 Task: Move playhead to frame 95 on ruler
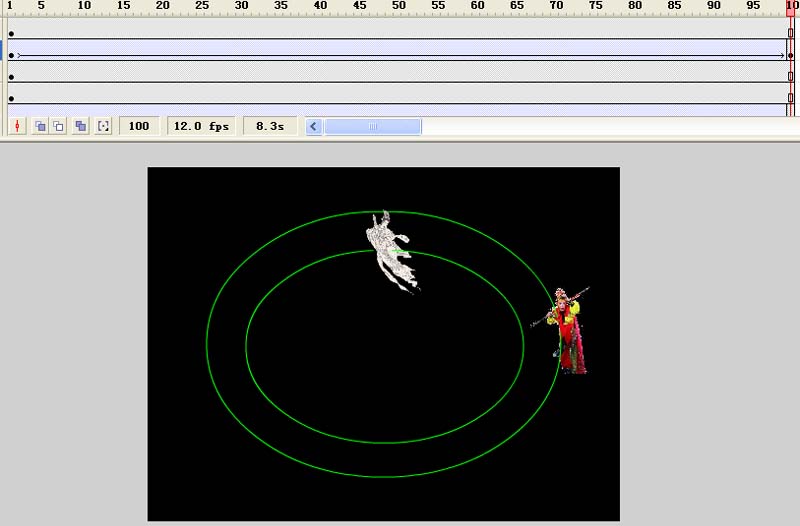[x=754, y=6]
